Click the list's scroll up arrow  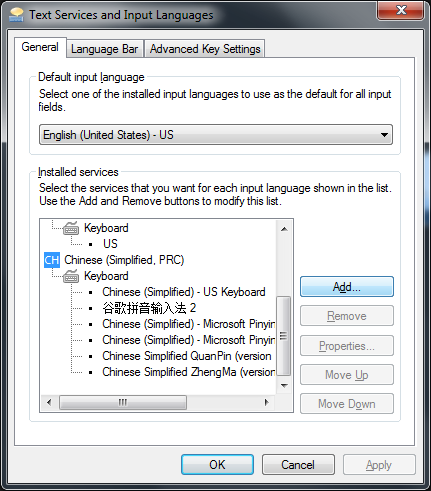pos(284,229)
